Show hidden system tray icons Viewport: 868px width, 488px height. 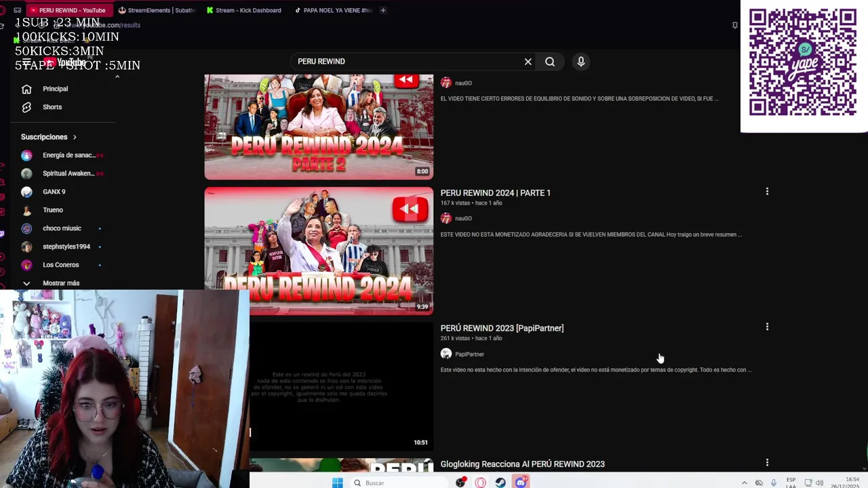coord(744,483)
